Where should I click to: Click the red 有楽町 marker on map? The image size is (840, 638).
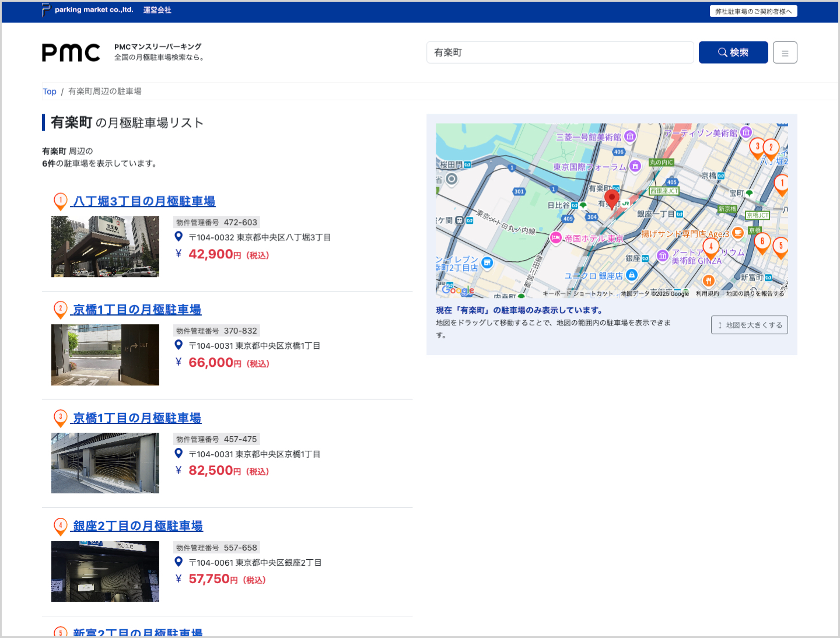[611, 199]
